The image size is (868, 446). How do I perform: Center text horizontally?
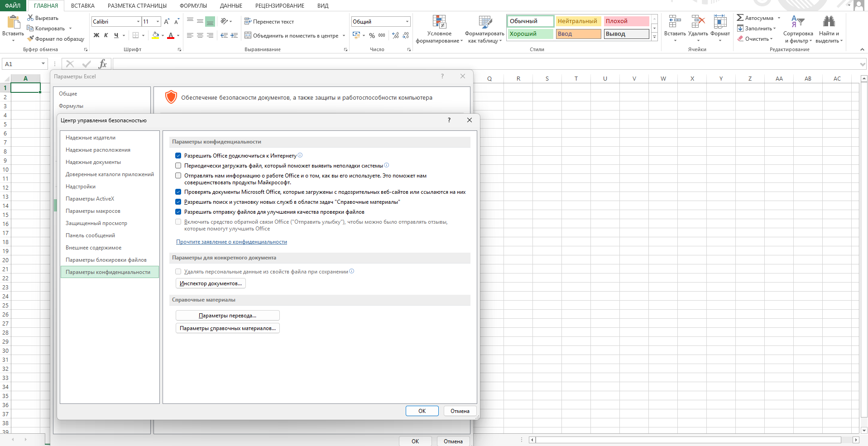coord(200,35)
